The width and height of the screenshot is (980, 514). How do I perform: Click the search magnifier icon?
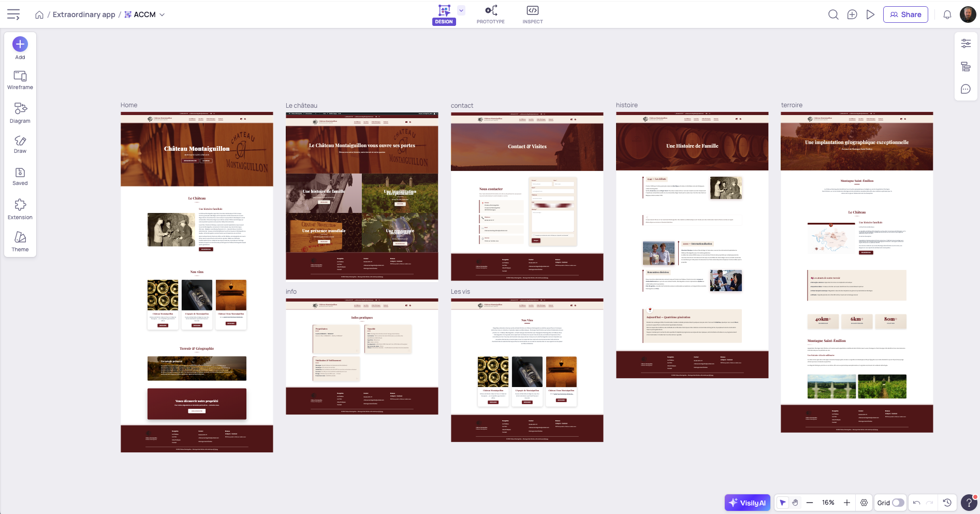[833, 15]
